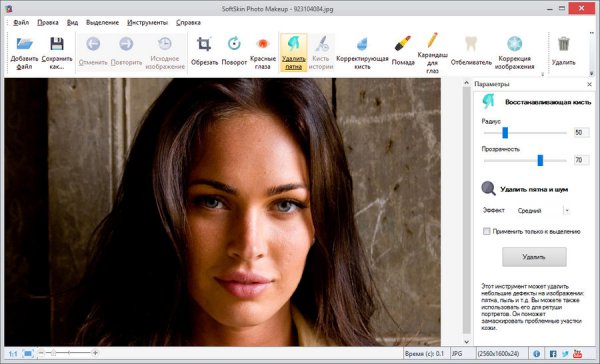Open the Вид menu
The image size is (600, 364).
pos(72,23)
